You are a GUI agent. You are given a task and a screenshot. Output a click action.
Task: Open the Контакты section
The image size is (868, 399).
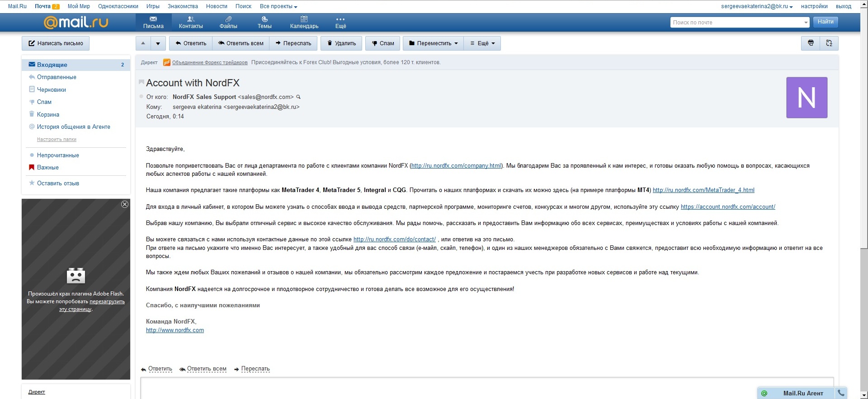pyautogui.click(x=191, y=22)
